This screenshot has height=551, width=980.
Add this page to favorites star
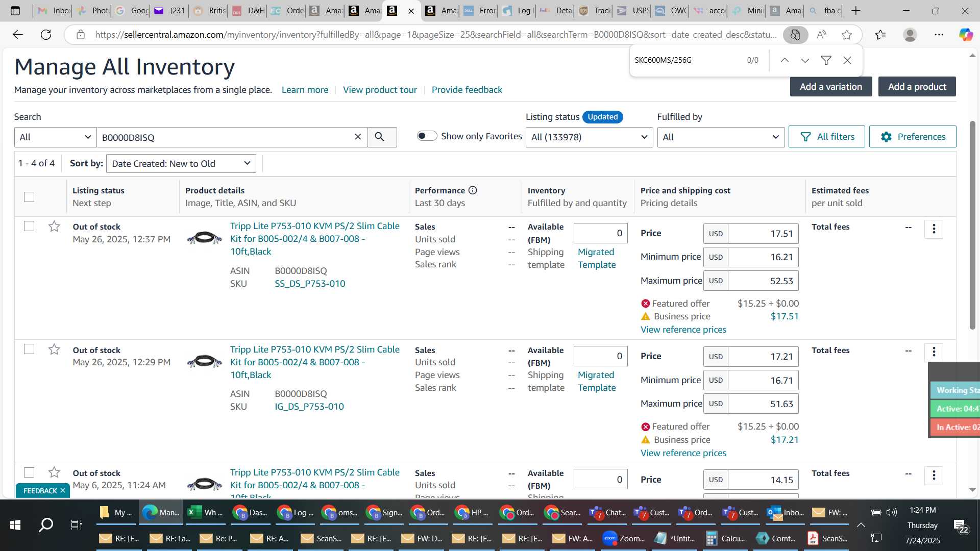pyautogui.click(x=847, y=35)
